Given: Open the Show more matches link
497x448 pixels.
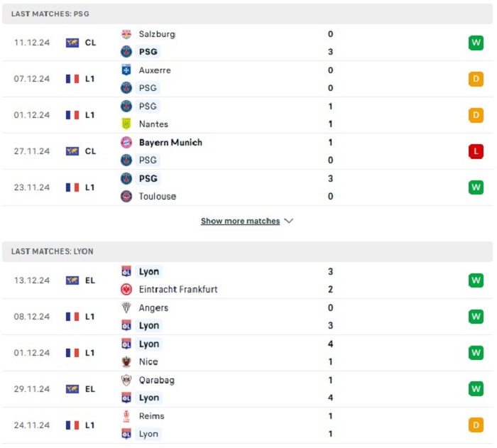Looking at the screenshot, I should pyautogui.click(x=240, y=221).
